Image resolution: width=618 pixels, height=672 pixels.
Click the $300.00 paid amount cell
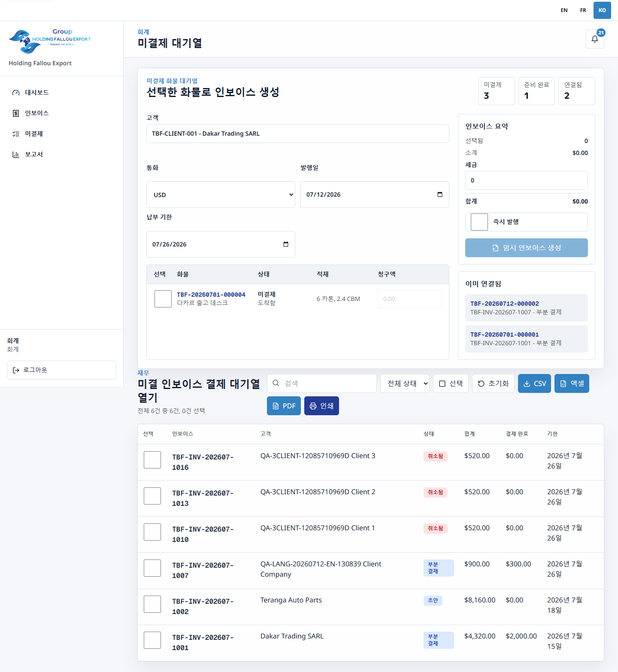[x=518, y=564]
